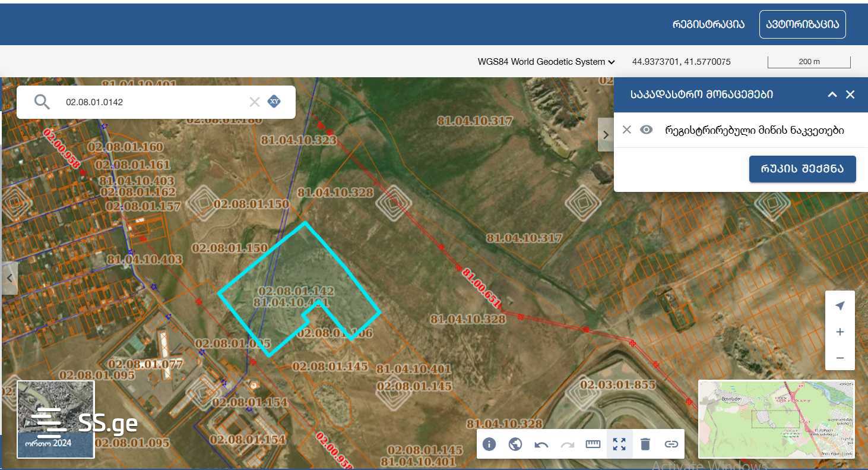Remove the registered land parcels layer

pos(626,130)
